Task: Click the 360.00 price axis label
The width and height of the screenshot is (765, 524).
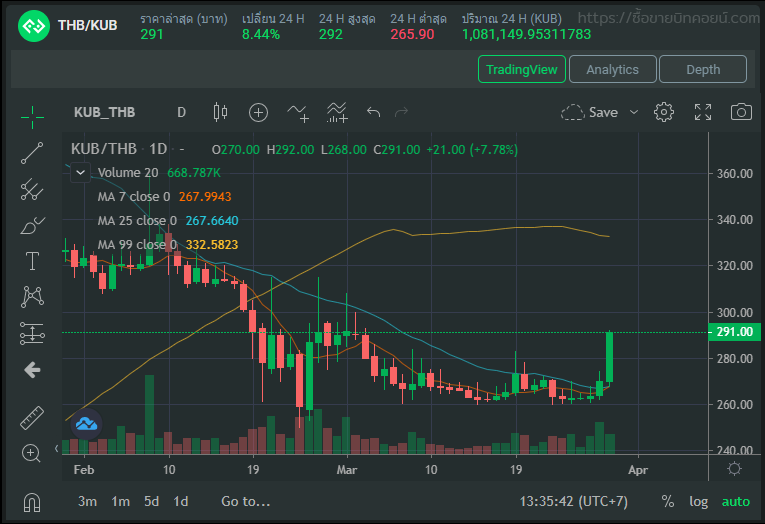Action: pos(734,174)
